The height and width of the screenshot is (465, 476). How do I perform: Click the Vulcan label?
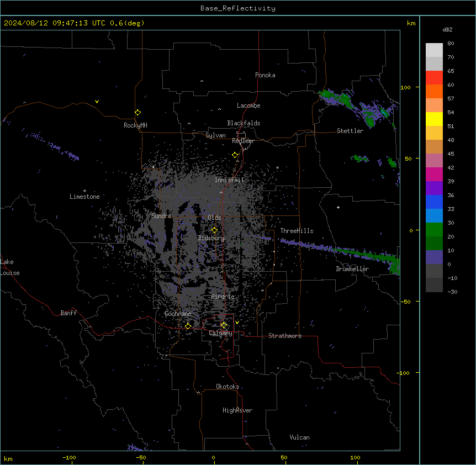point(299,437)
